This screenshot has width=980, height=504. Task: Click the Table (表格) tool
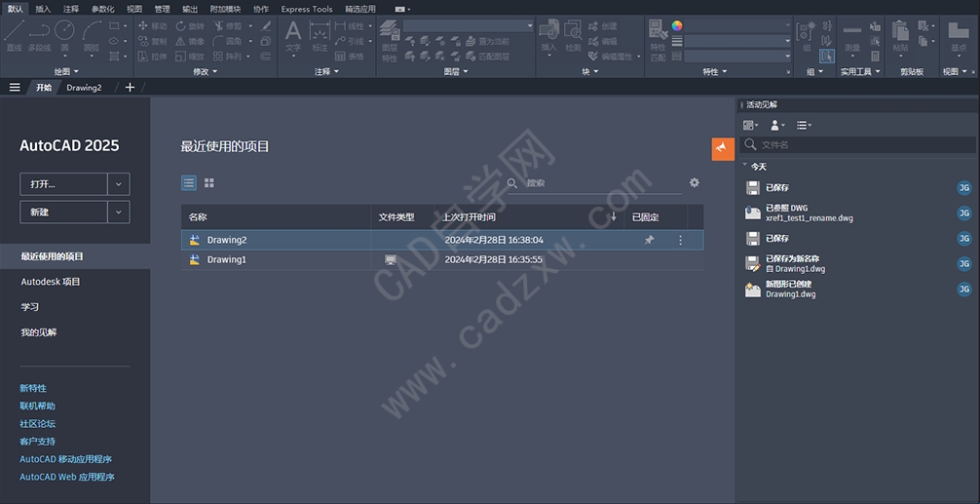(350, 57)
